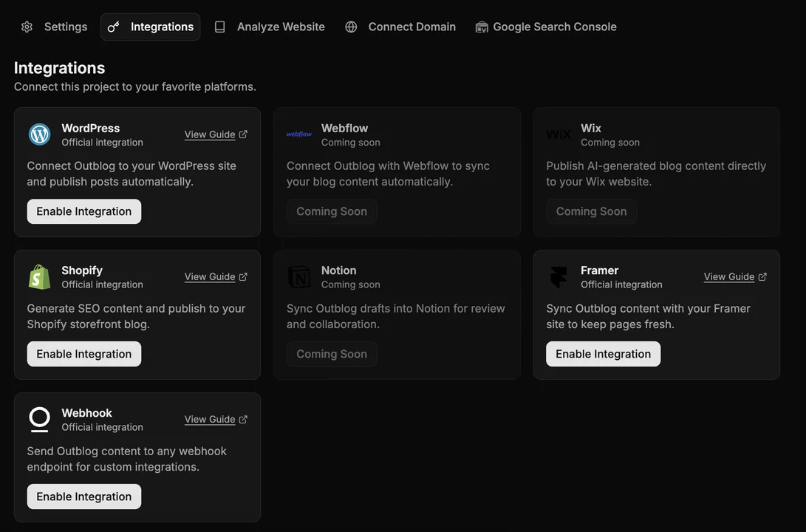Click external link icon on Webhook card
806x532 pixels.
pyautogui.click(x=243, y=420)
